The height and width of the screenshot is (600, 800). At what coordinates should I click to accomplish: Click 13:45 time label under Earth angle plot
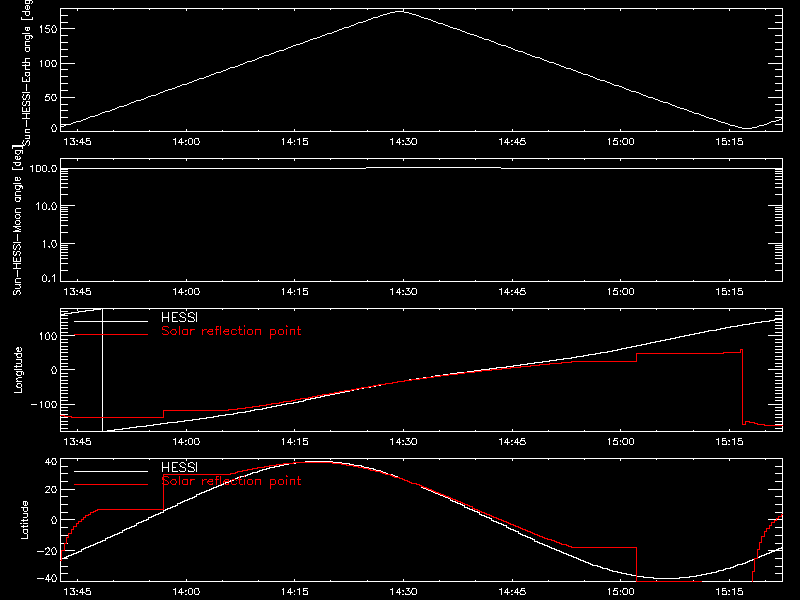[x=78, y=142]
